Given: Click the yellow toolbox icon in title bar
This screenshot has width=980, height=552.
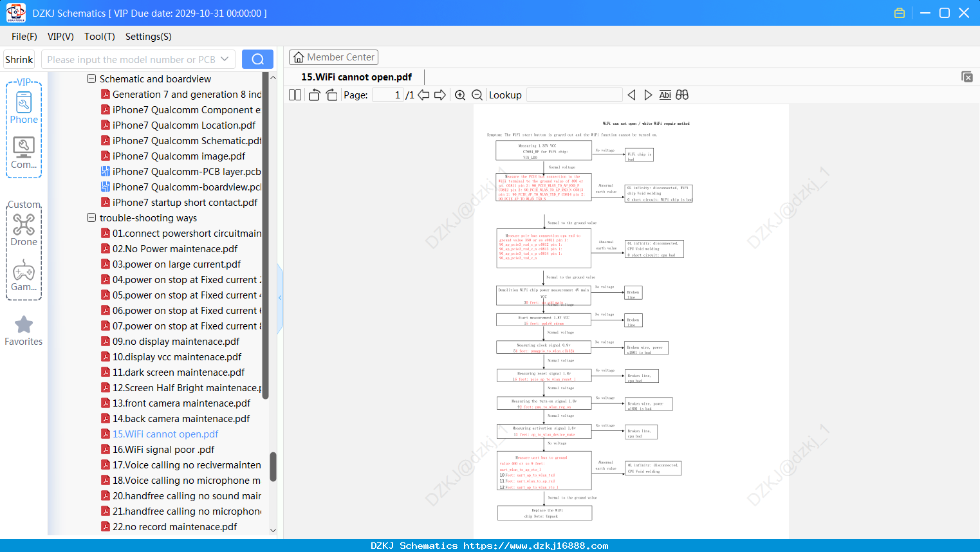Looking at the screenshot, I should point(900,13).
